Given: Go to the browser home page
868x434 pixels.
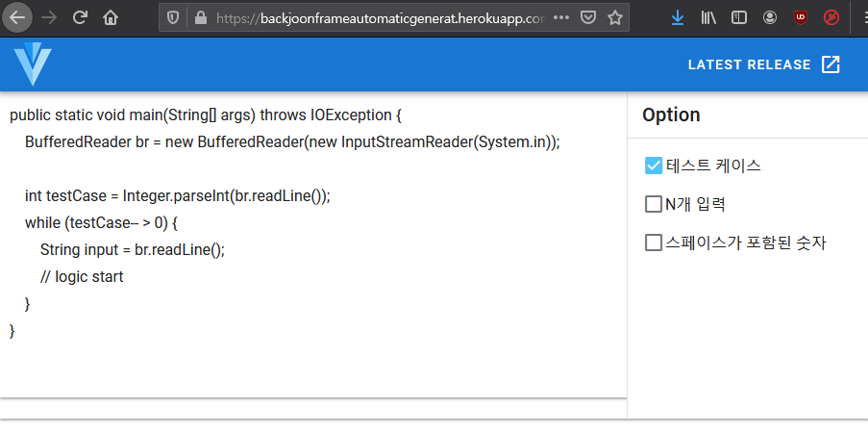Looking at the screenshot, I should click(x=112, y=17).
